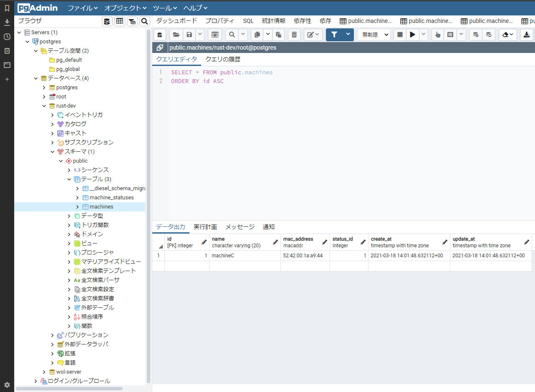Image resolution: width=535 pixels, height=392 pixels.
Task: Click the query tool icon in browser panel
Action: point(107,21)
